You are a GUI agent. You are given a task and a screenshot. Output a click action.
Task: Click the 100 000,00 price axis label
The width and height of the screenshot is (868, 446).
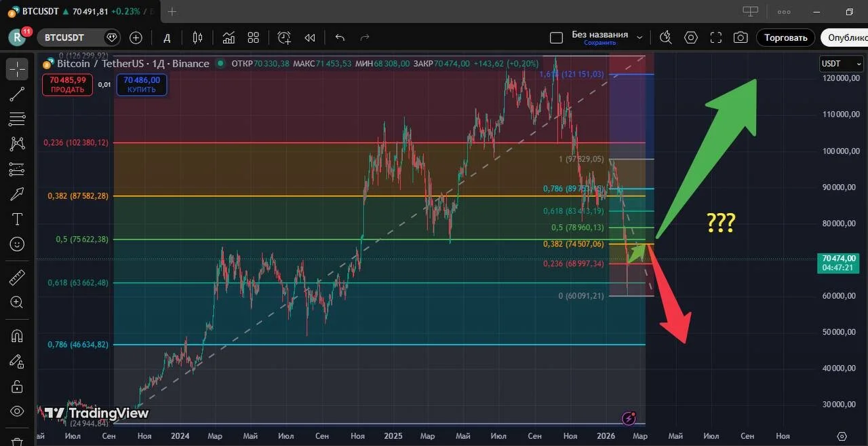(840, 151)
